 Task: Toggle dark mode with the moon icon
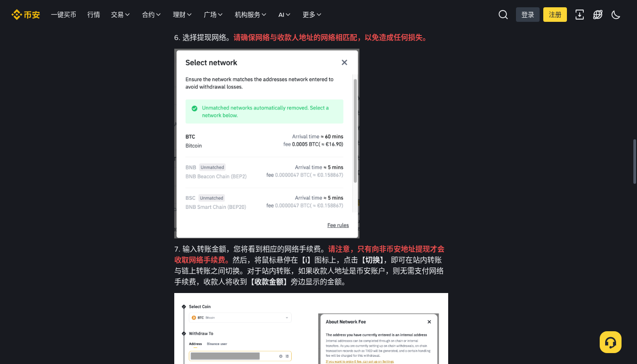616,15
